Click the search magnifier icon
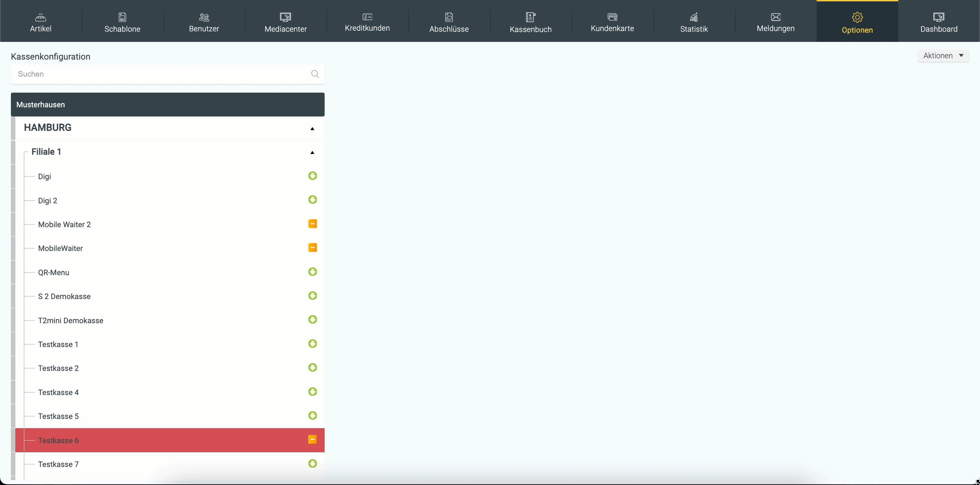The image size is (980, 485). pos(315,74)
